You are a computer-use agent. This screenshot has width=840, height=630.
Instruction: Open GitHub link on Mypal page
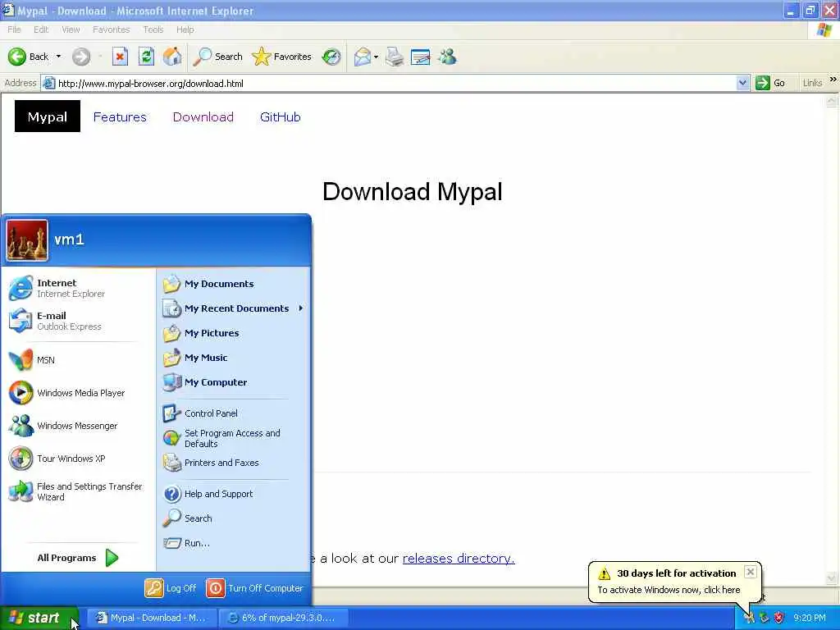tap(281, 116)
